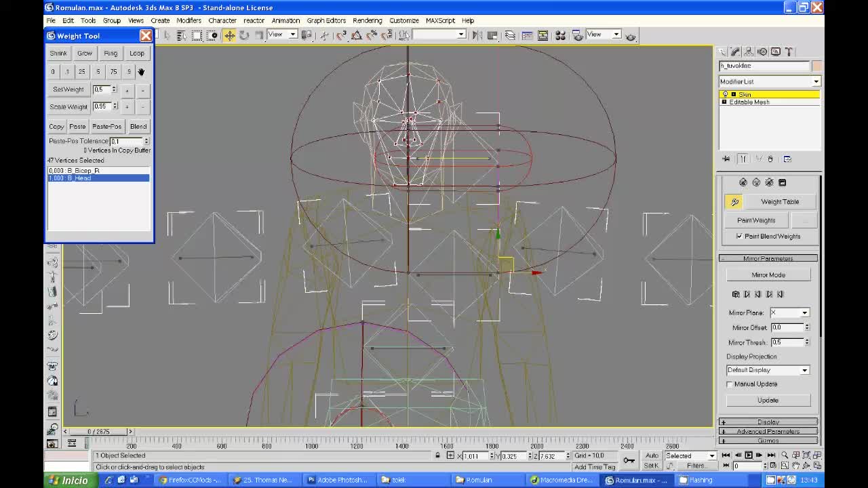Image resolution: width=868 pixels, height=488 pixels.
Task: Open the Rendering menu
Action: [368, 20]
